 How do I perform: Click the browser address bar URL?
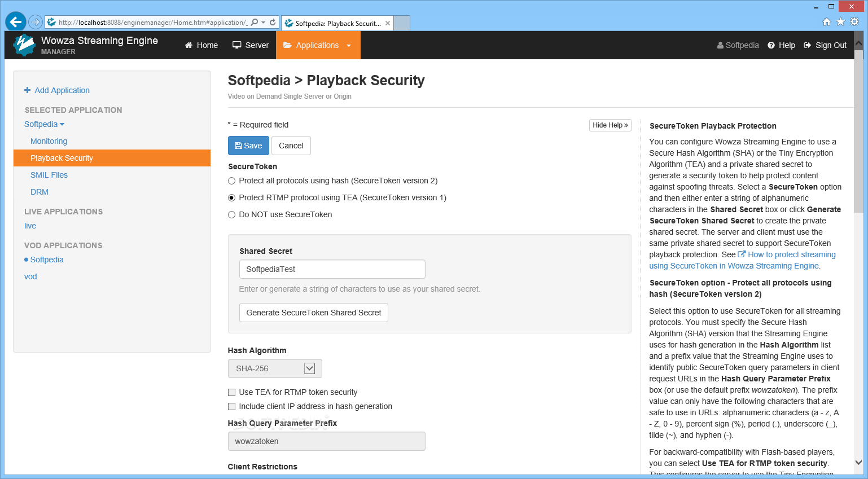[x=152, y=23]
